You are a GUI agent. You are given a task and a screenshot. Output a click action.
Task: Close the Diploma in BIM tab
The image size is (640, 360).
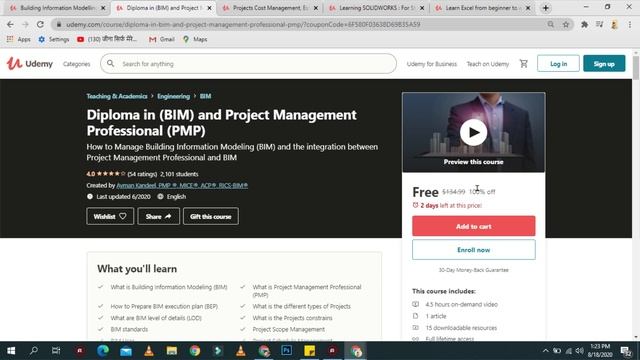[x=210, y=8]
